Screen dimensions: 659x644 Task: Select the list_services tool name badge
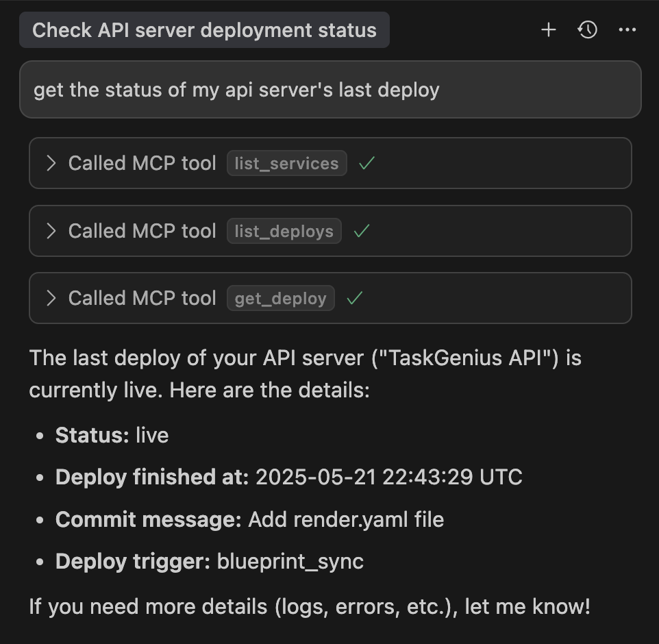[x=286, y=163]
